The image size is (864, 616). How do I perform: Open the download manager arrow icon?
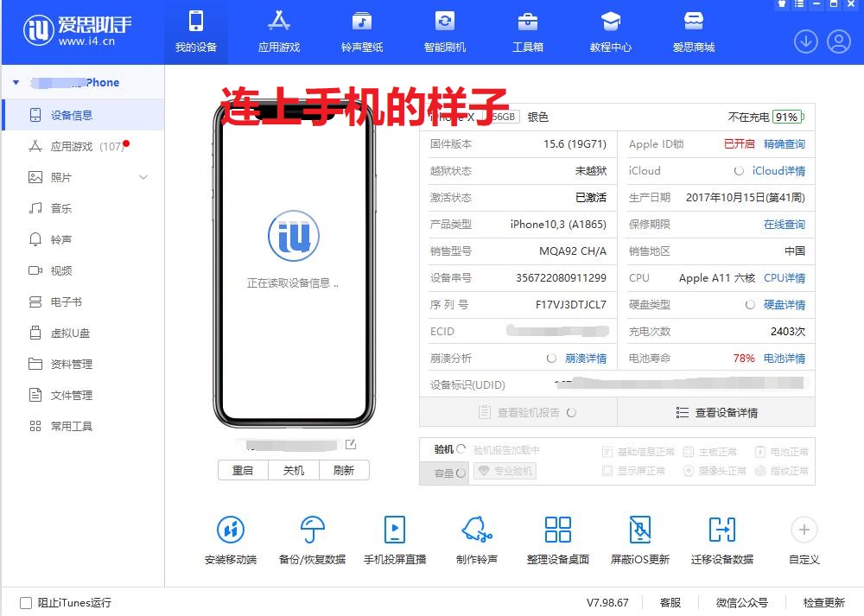805,41
